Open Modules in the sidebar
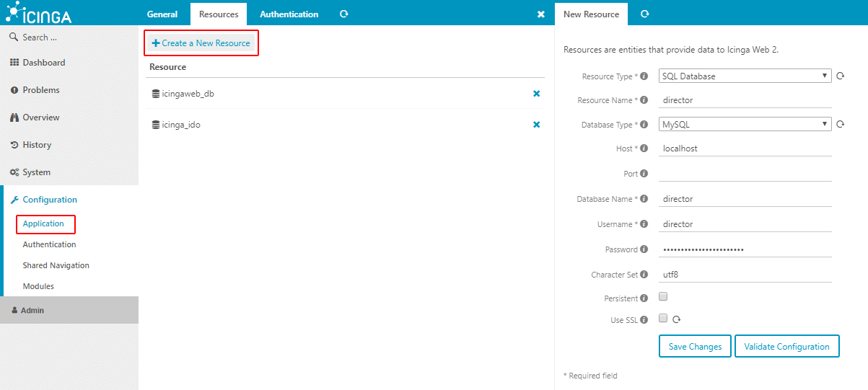868x390 pixels. 38,286
